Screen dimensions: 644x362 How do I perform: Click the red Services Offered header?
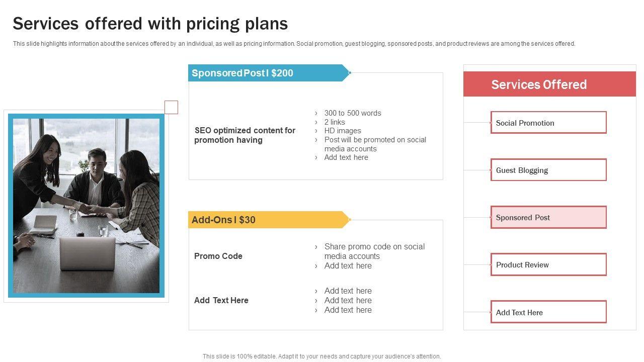coord(549,84)
